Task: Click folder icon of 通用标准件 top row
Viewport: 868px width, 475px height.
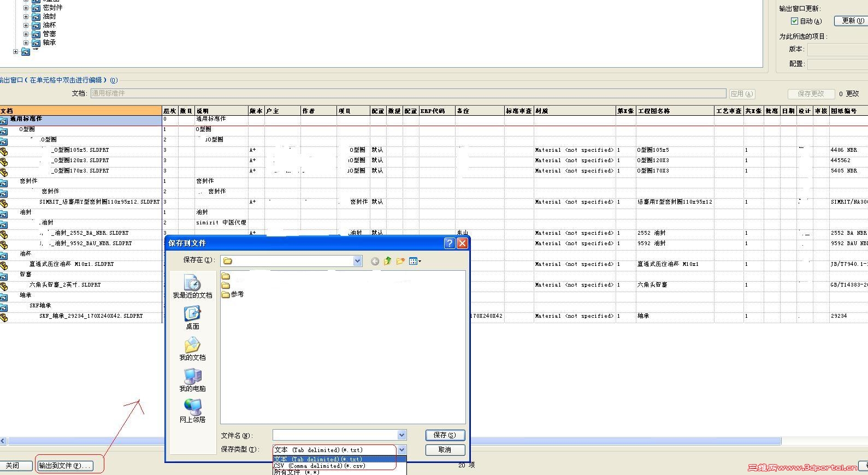Action: (4, 121)
